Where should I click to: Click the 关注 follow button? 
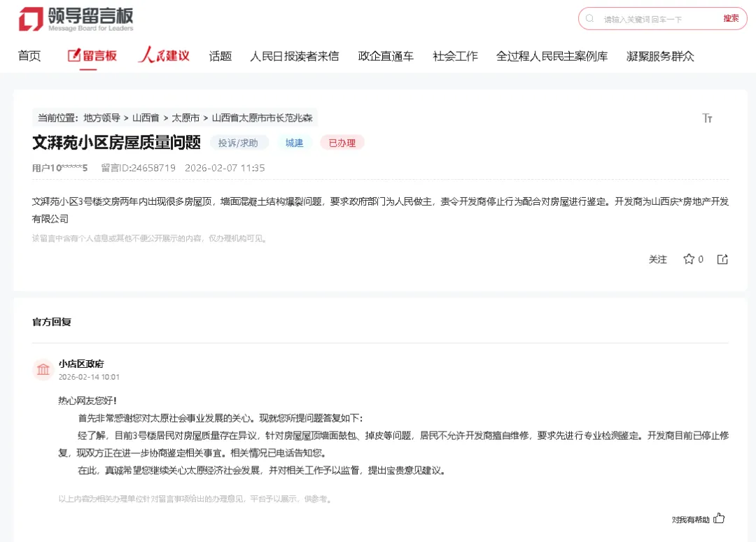tap(657, 259)
